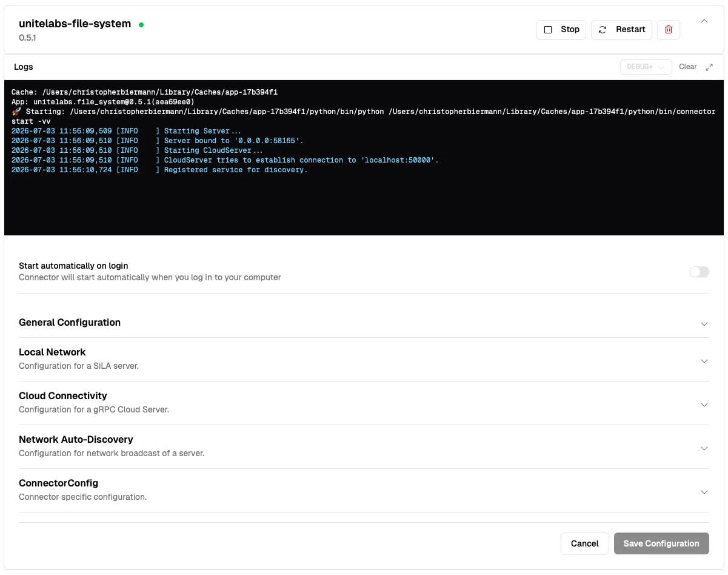Click version number 0.5.1
728x575 pixels.
click(28, 38)
